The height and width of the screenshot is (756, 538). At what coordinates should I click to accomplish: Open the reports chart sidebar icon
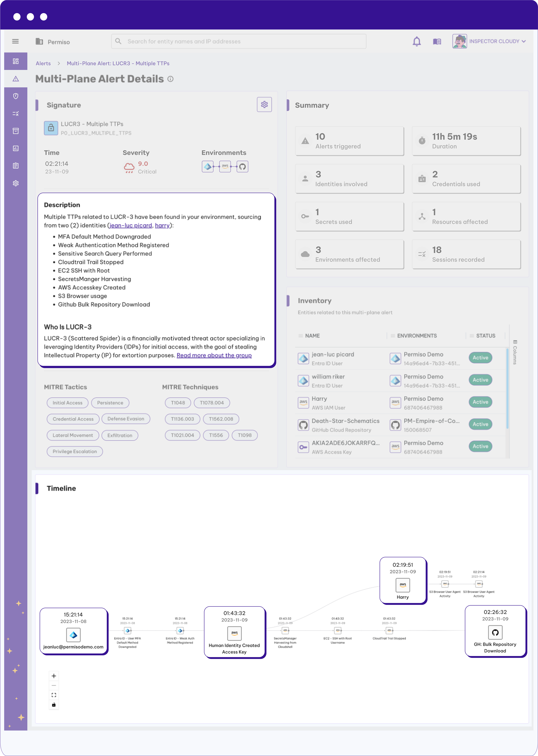pyautogui.click(x=16, y=148)
